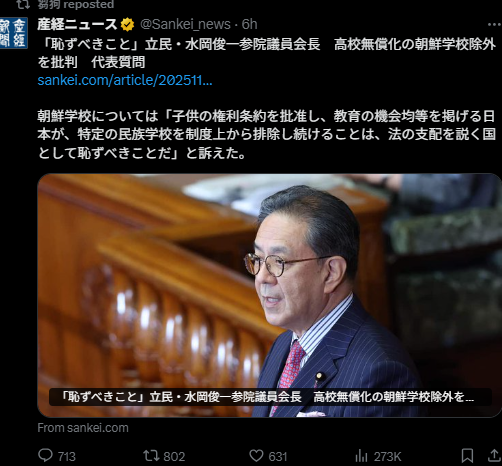The width and height of the screenshot is (502, 466).
Task: Open the article preview photo card
Action: click(269, 295)
